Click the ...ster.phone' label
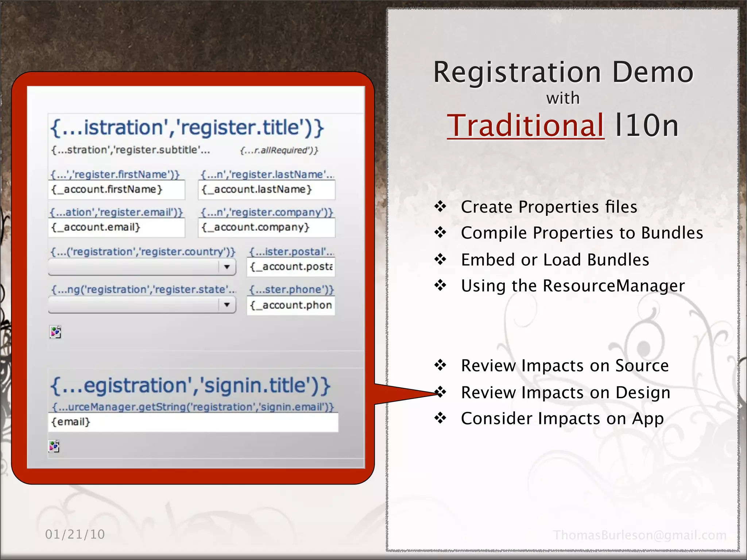Image resolution: width=747 pixels, height=560 pixels. click(x=291, y=289)
